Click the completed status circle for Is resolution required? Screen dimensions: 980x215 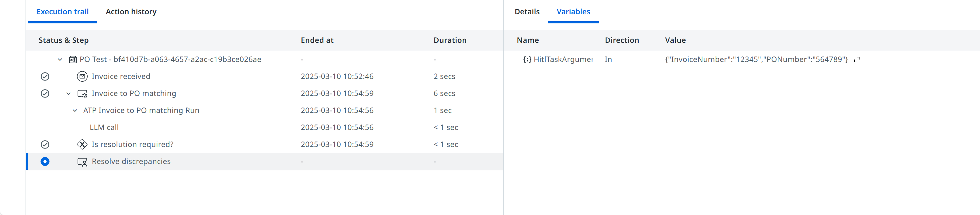click(45, 144)
